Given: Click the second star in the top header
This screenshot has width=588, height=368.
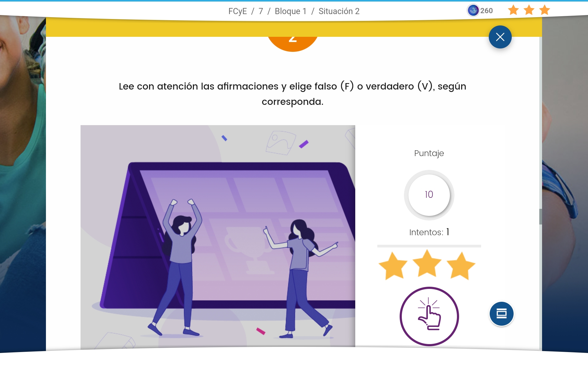Looking at the screenshot, I should pos(529,10).
